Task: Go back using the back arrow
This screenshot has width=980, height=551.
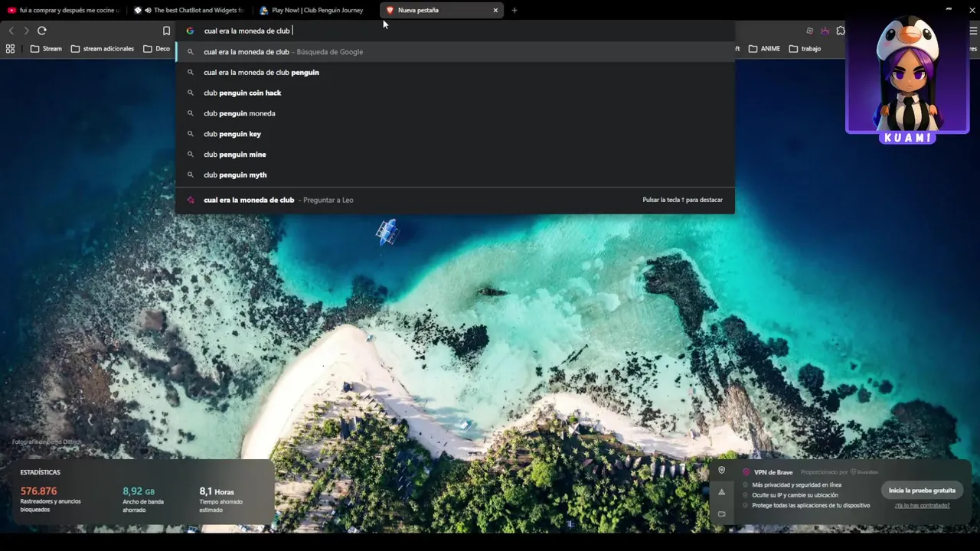Action: click(x=11, y=31)
